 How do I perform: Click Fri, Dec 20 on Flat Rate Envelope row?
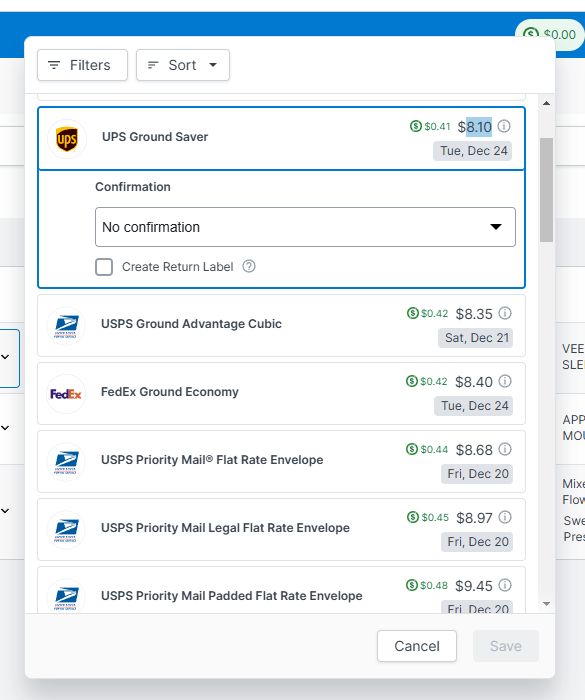tap(478, 474)
